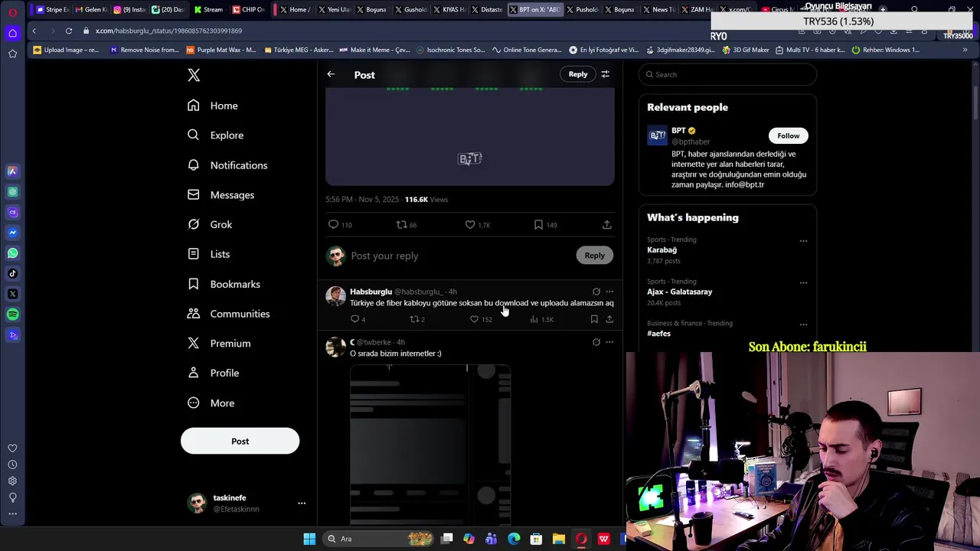980x551 pixels.
Task: Go back using the post header arrow
Action: pyautogui.click(x=331, y=74)
